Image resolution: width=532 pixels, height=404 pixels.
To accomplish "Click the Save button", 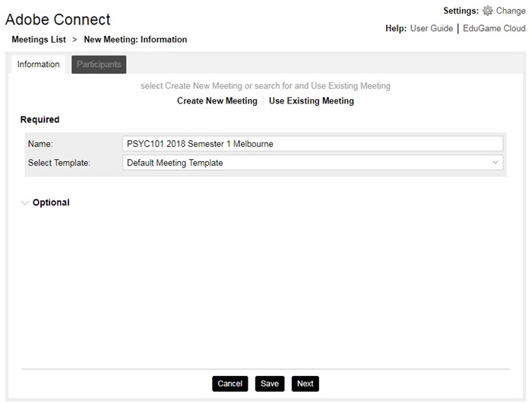I will 270,383.
